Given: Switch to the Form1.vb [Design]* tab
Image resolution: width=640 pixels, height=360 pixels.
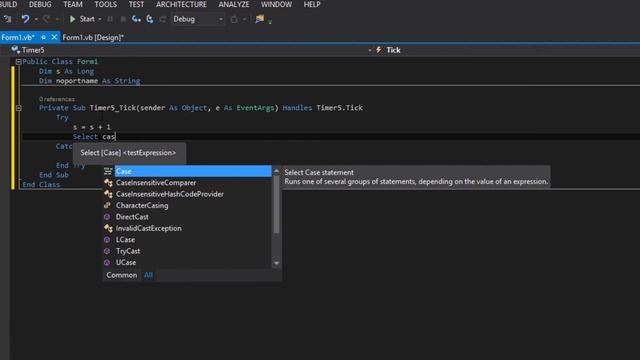Looking at the screenshot, I should pyautogui.click(x=93, y=37).
